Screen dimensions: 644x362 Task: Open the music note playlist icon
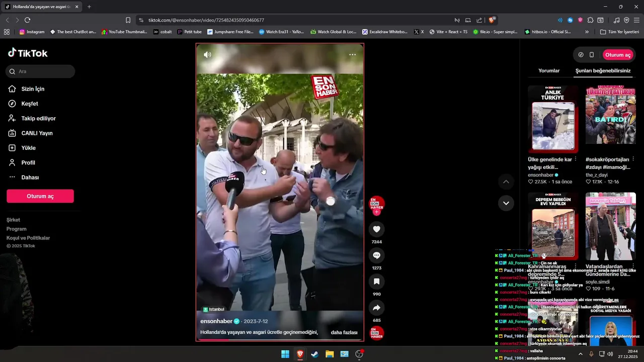(616, 20)
